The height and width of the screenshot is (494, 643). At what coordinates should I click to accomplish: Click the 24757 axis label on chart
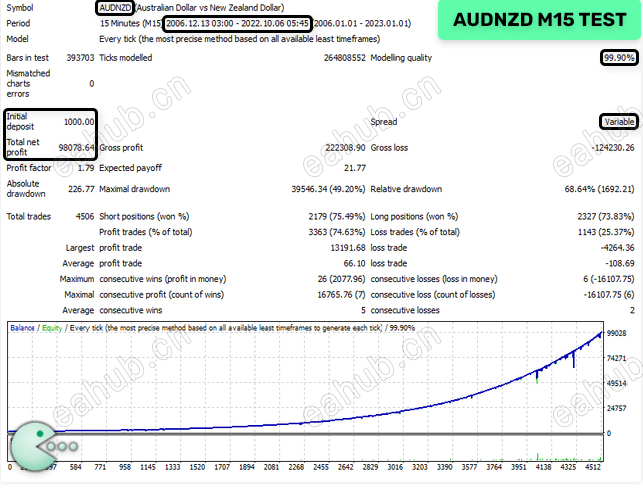[x=616, y=408]
